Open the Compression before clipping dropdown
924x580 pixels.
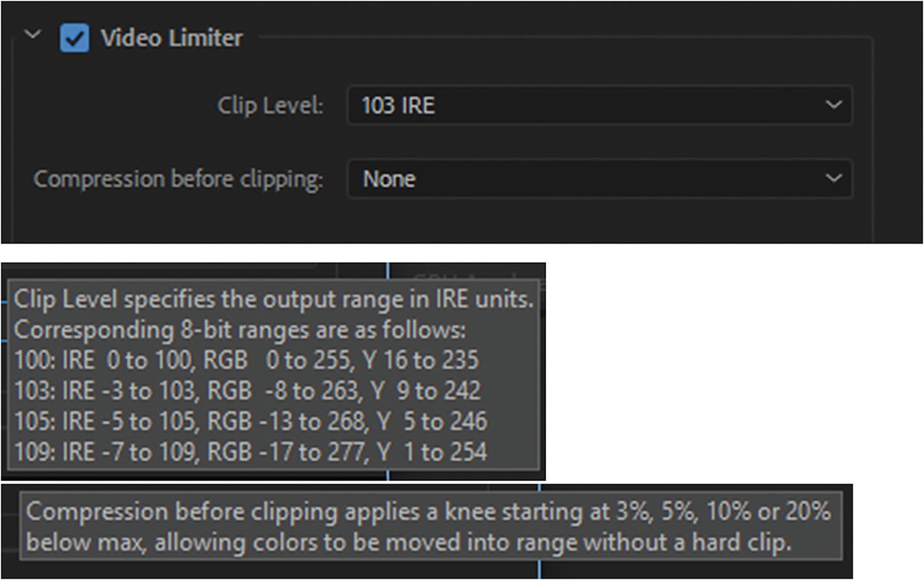[598, 179]
